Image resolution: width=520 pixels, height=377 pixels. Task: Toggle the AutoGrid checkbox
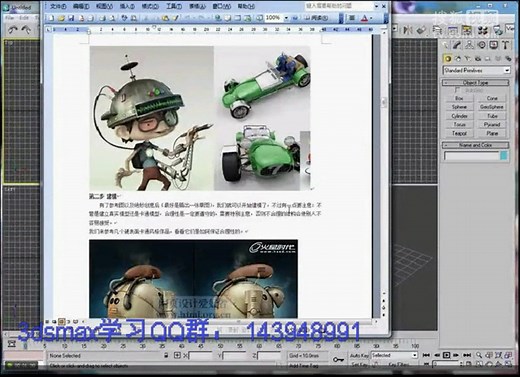(x=457, y=90)
